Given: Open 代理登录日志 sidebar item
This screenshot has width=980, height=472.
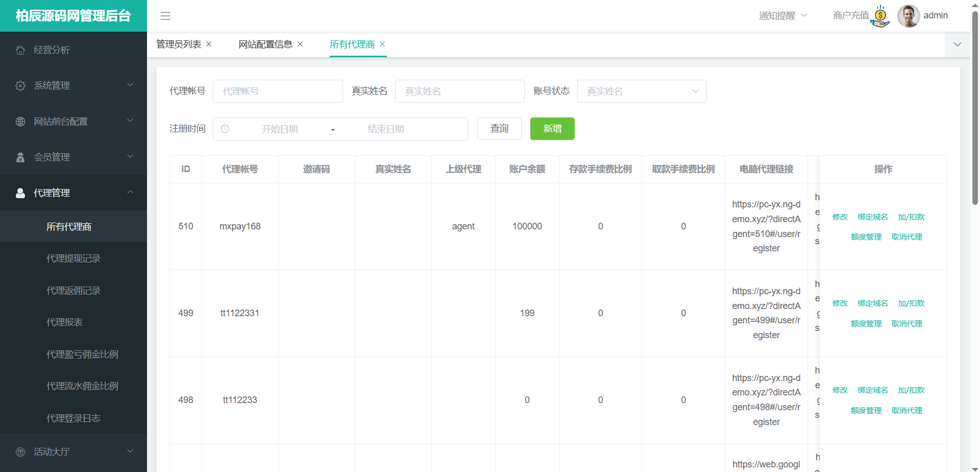Looking at the screenshot, I should (x=73, y=418).
